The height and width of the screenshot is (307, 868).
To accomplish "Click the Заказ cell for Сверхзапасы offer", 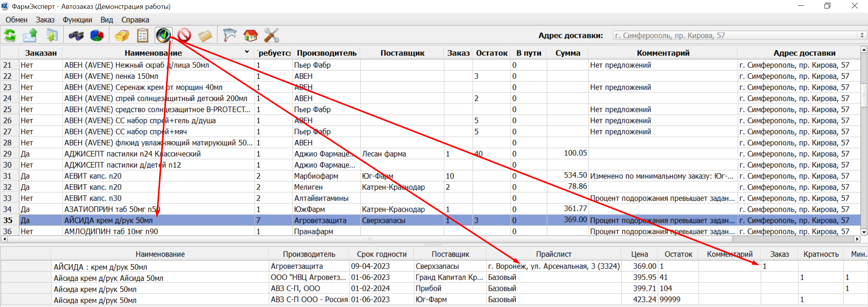I will 779,266.
